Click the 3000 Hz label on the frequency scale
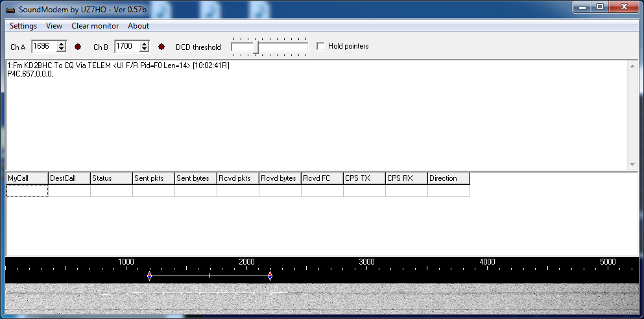The height and width of the screenshot is (319, 644). pyautogui.click(x=366, y=262)
